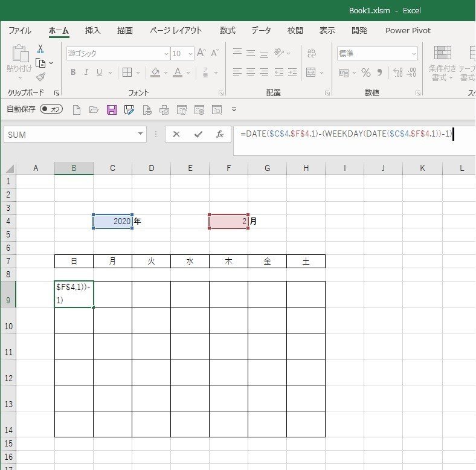476x470 pixels.
Task: Click the Fill Color paint bucket
Action: pos(155,72)
